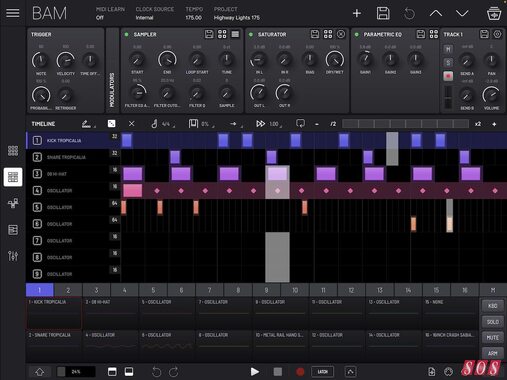The image size is (507, 380).
Task: Solo Track 1 with the S button
Action: pos(448,63)
